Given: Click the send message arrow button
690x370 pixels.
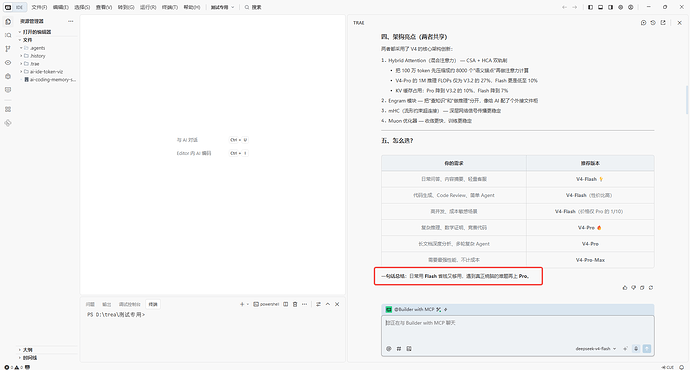Looking at the screenshot, I should [x=647, y=348].
